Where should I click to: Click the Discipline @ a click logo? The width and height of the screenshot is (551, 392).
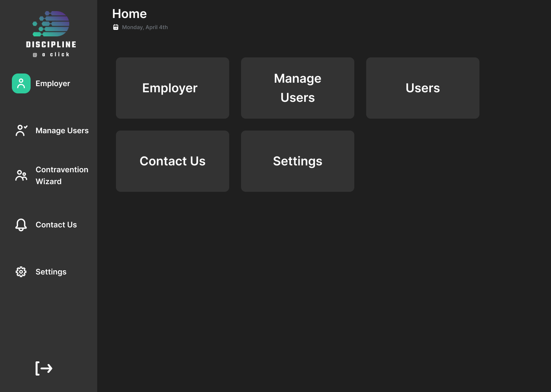[51, 34]
